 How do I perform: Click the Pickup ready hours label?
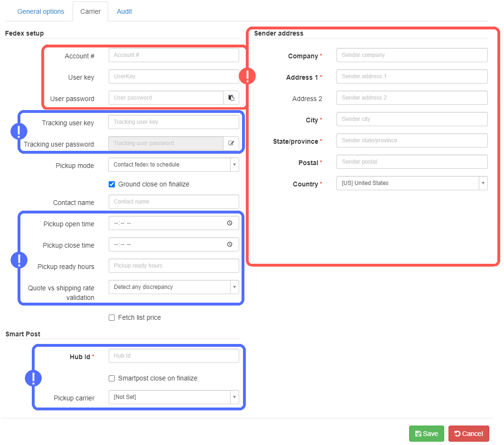66,267
